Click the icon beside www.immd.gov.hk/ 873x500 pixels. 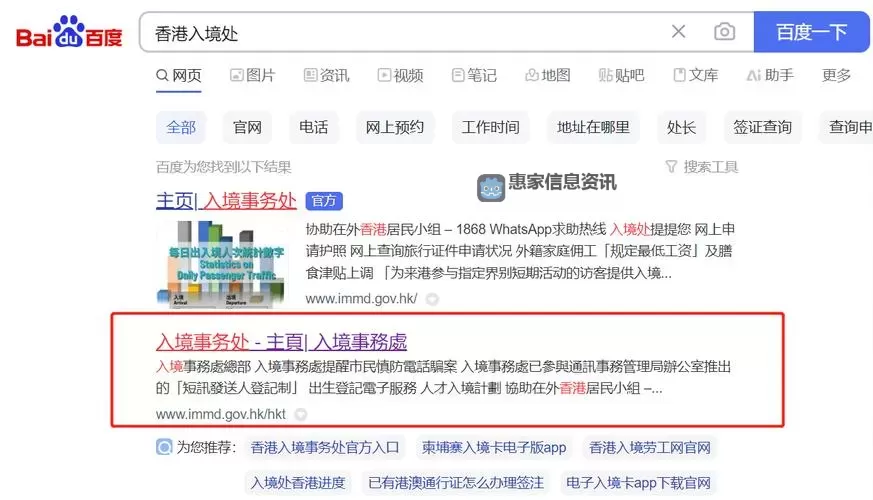[x=432, y=300]
